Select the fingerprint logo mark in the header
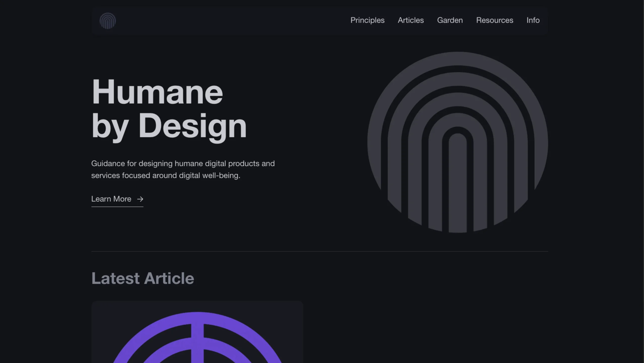Viewport: 644px width, 363px height. coord(108,21)
